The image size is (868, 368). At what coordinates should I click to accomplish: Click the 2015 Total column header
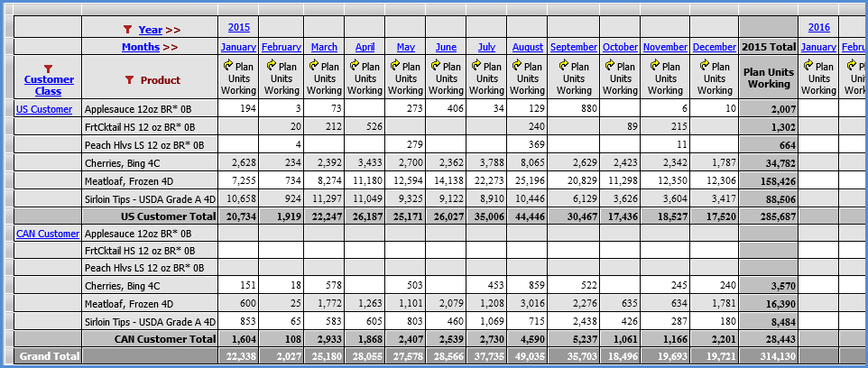pos(768,47)
